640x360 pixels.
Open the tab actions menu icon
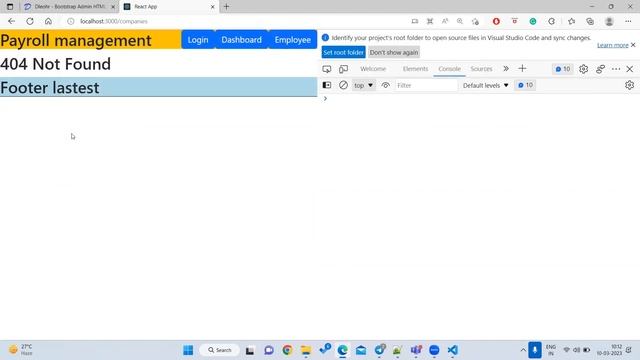(10, 7)
